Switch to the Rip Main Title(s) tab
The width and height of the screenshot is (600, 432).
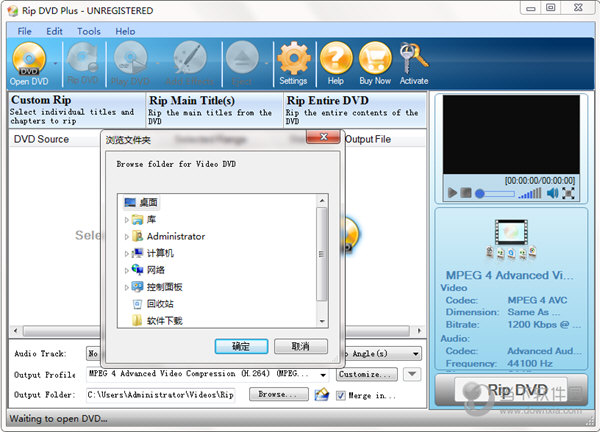coord(214,110)
